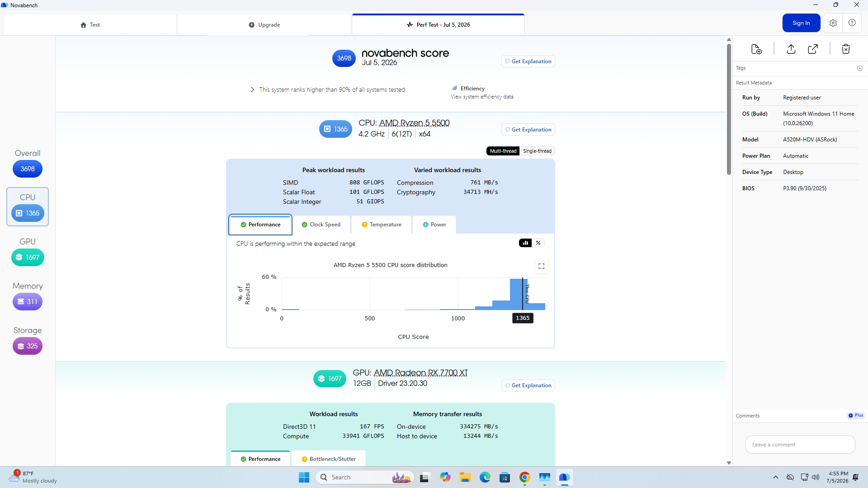Click the CPU score badge 1365 in header
Image resolution: width=868 pixels, height=488 pixels.
click(x=335, y=129)
